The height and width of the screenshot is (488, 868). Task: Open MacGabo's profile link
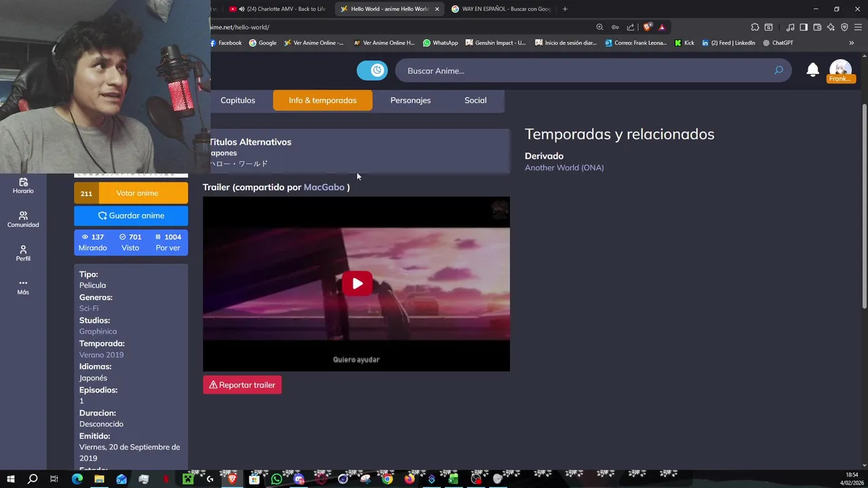tap(324, 187)
